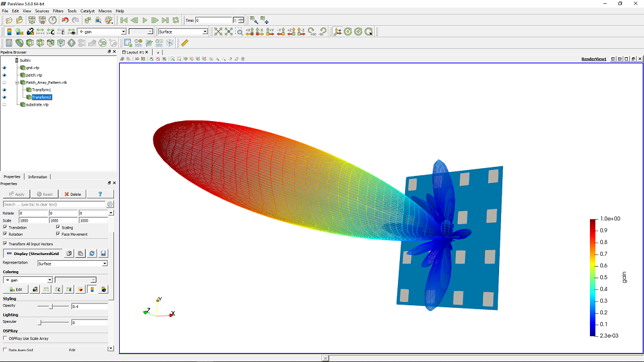The width and height of the screenshot is (644, 362).
Task: Switch to the Information tab
Action: click(x=37, y=176)
